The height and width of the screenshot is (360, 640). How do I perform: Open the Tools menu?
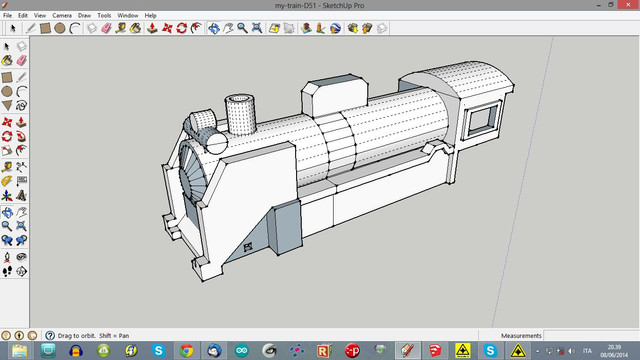coord(104,16)
